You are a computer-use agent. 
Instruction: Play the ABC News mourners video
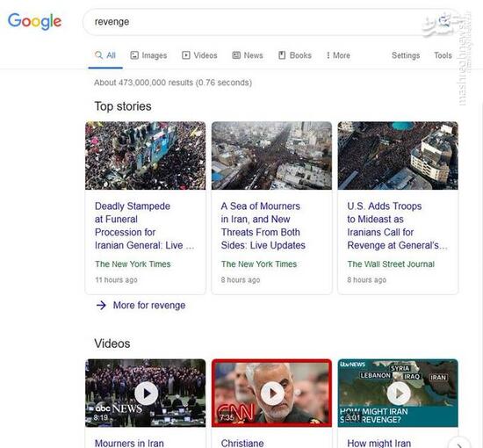147,394
